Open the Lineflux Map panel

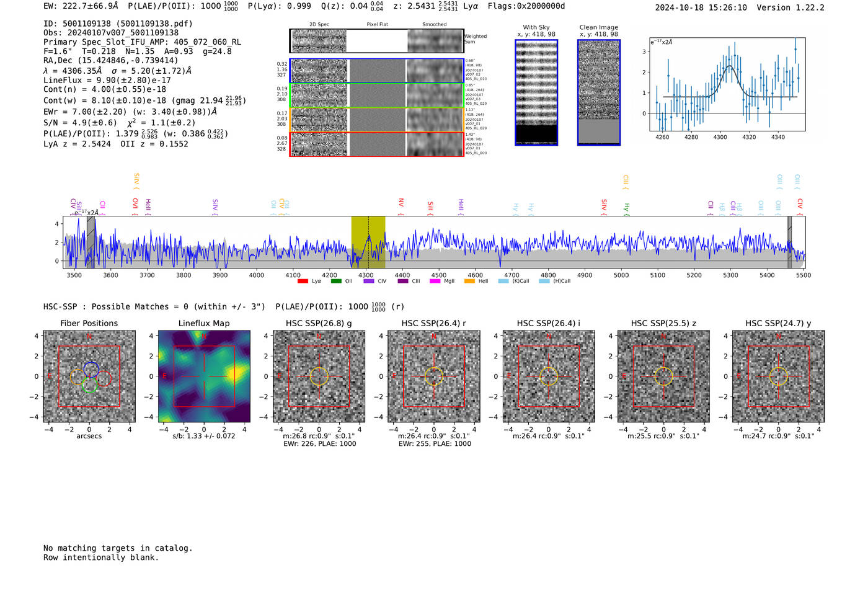coord(204,376)
